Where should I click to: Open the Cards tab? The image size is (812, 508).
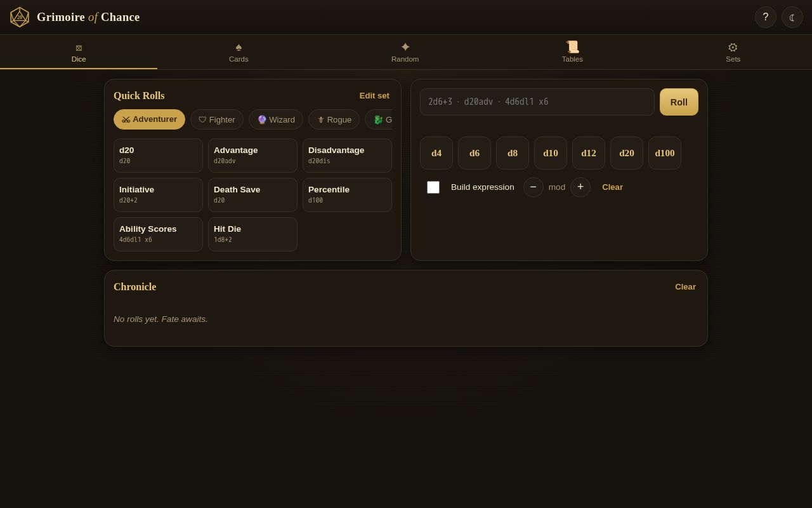tap(239, 53)
